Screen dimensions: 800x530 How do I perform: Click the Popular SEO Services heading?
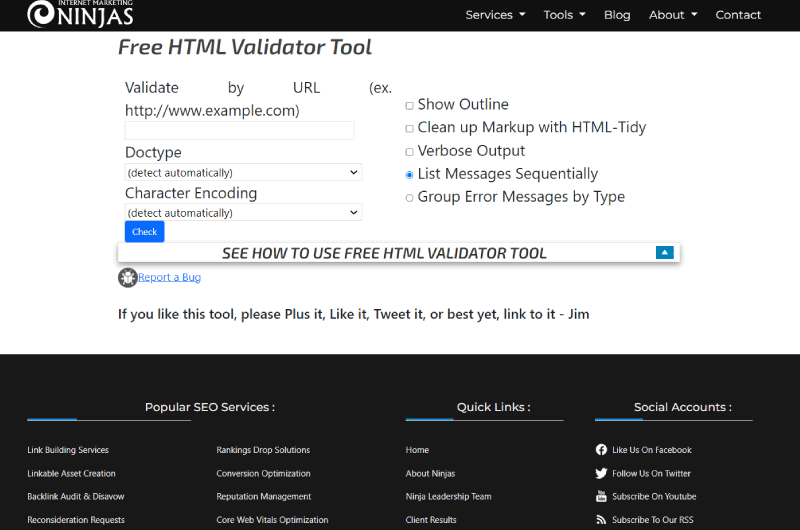pos(210,407)
